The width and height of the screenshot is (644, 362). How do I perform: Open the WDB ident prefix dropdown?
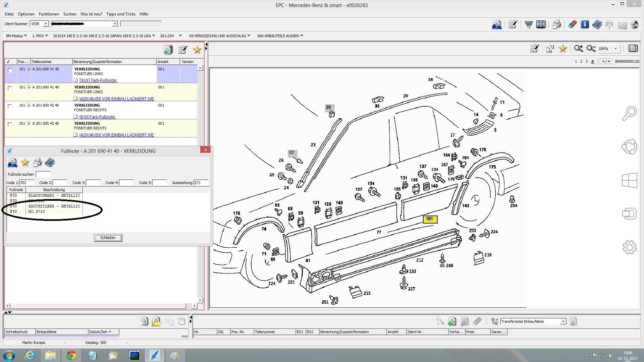click(x=46, y=24)
